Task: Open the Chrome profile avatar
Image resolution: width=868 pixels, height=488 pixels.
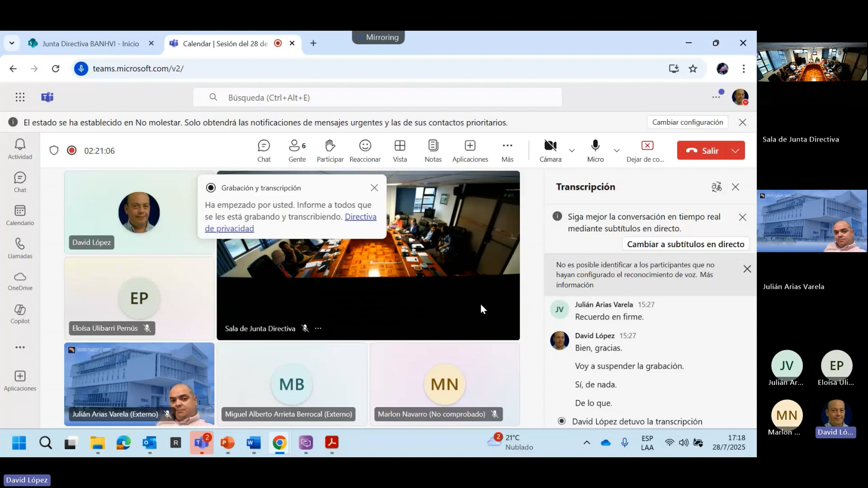Action: point(722,68)
